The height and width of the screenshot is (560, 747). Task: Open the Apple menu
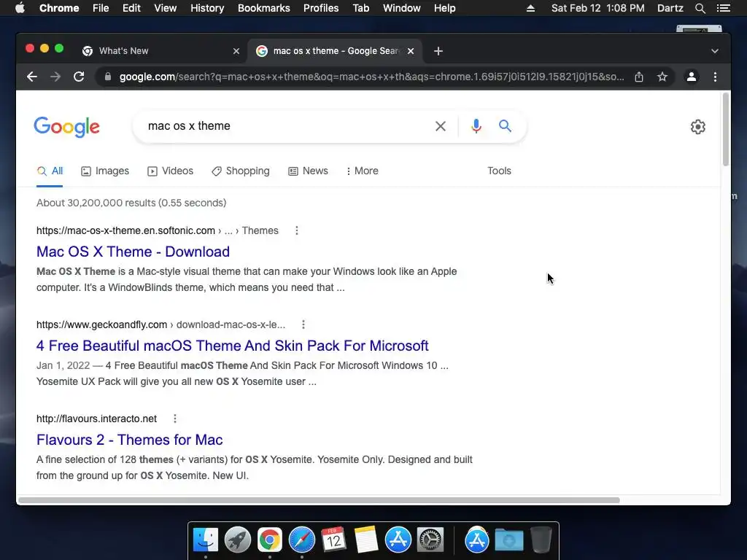click(20, 8)
